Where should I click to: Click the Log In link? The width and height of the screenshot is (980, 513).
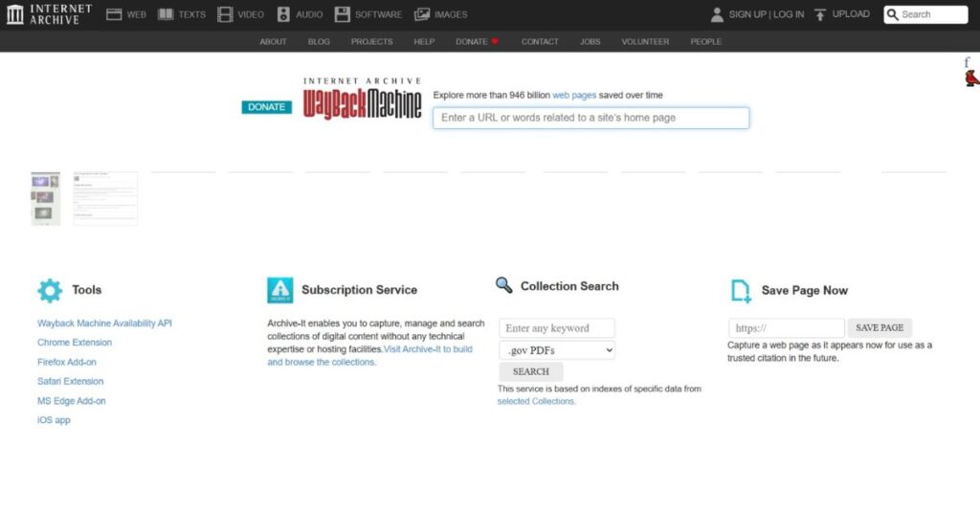click(x=789, y=14)
